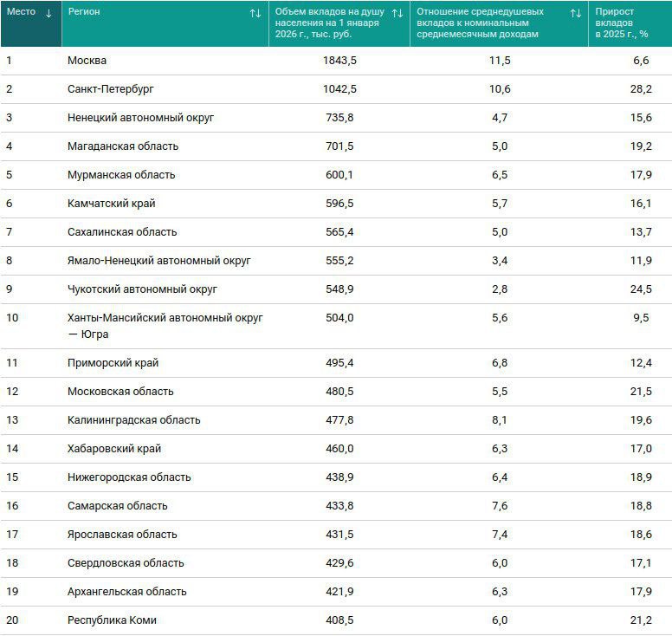Select the Москва region name

click(87, 61)
